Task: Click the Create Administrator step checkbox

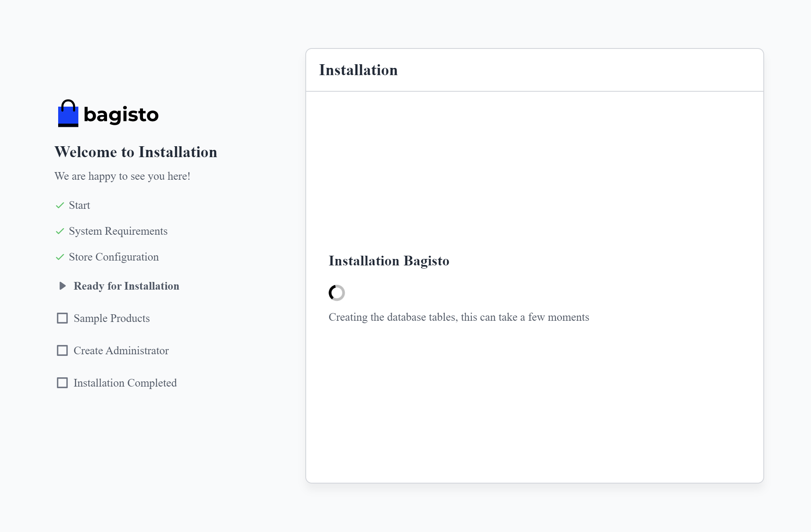Action: 62,351
